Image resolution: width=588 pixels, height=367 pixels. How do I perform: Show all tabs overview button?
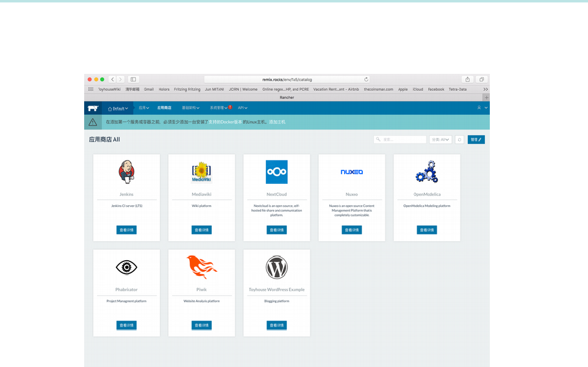(481, 79)
